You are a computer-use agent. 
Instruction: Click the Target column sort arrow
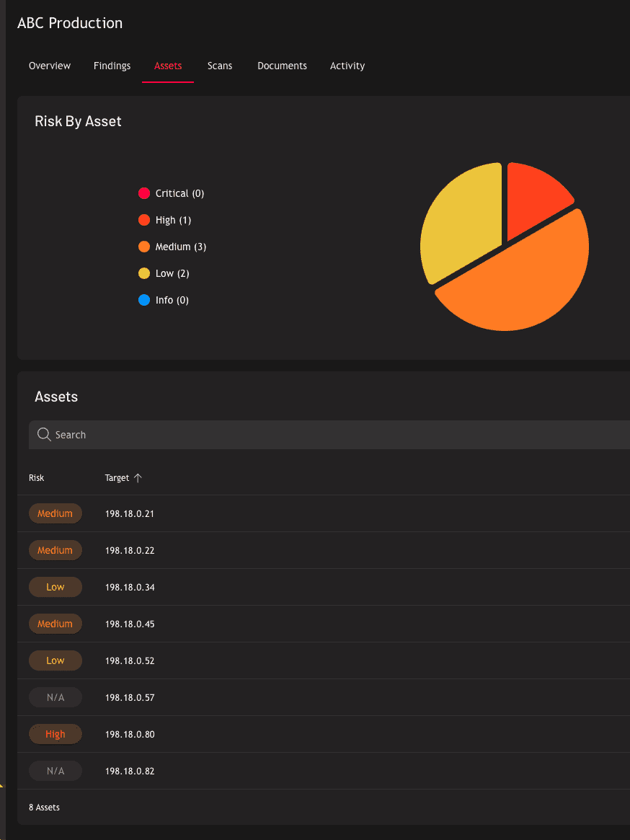[x=138, y=478]
